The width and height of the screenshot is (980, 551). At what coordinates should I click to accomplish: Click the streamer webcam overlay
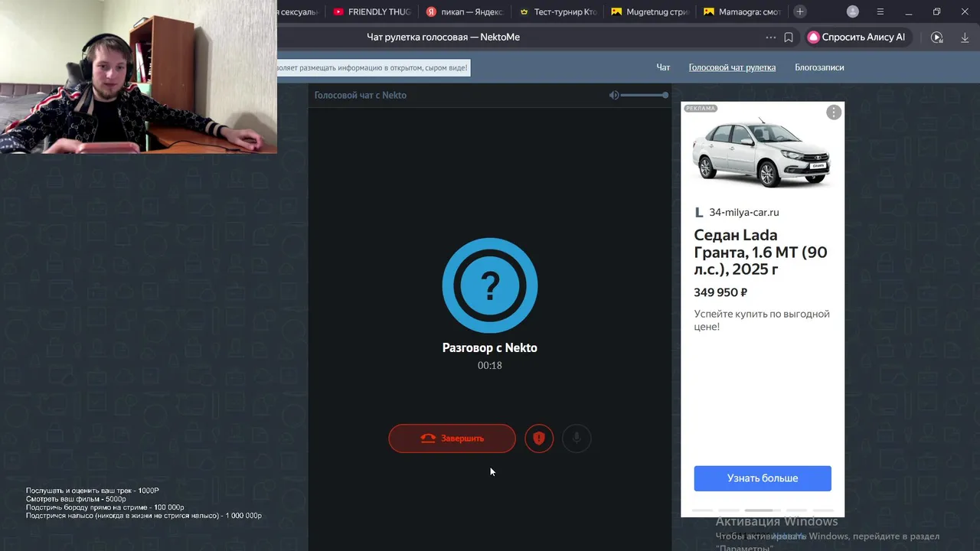(x=139, y=77)
